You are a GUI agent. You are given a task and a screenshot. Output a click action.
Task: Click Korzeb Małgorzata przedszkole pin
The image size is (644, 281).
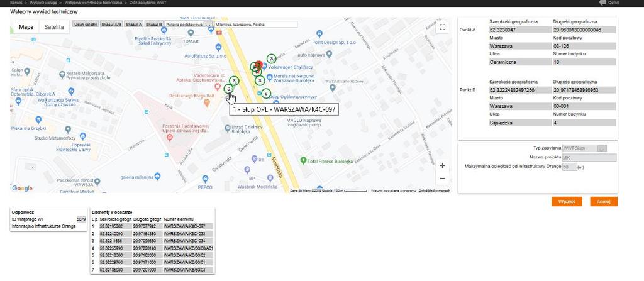[x=62, y=75]
